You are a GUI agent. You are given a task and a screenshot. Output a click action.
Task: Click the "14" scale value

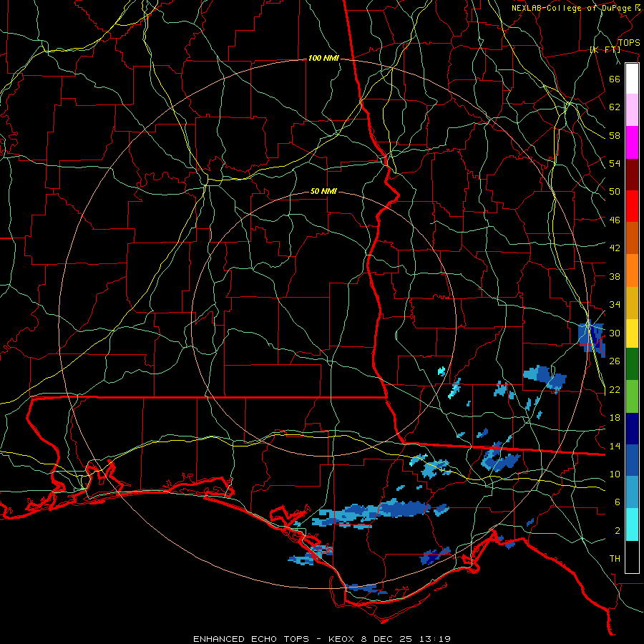[615, 446]
